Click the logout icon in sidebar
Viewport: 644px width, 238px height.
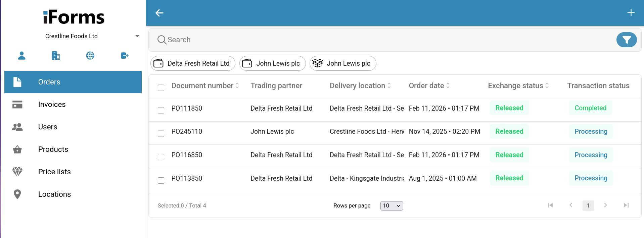click(125, 56)
